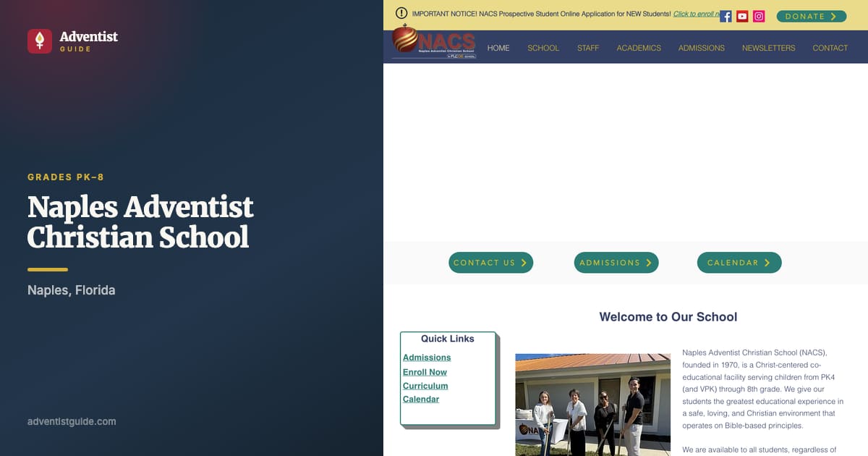This screenshot has width=868, height=456.
Task: Click the NACS school logo
Action: pyautogui.click(x=434, y=42)
